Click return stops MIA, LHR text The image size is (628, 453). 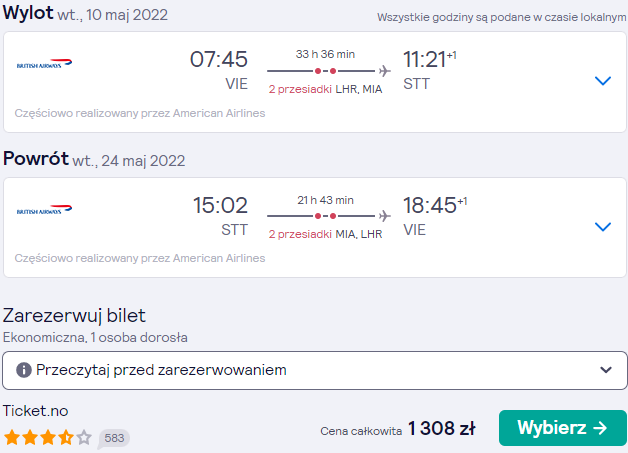[x=359, y=234]
